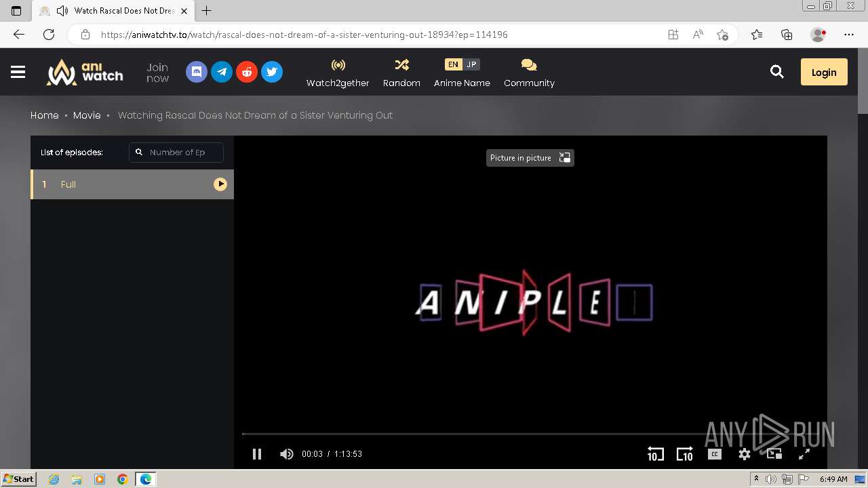
Task: Go to Movie breadcrumb
Action: point(87,115)
